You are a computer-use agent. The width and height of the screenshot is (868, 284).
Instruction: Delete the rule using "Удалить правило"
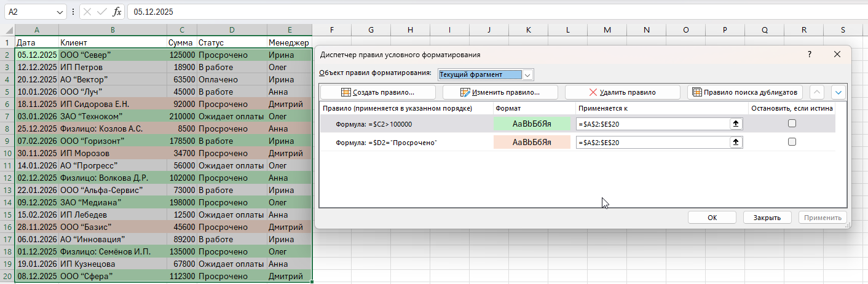click(x=622, y=92)
